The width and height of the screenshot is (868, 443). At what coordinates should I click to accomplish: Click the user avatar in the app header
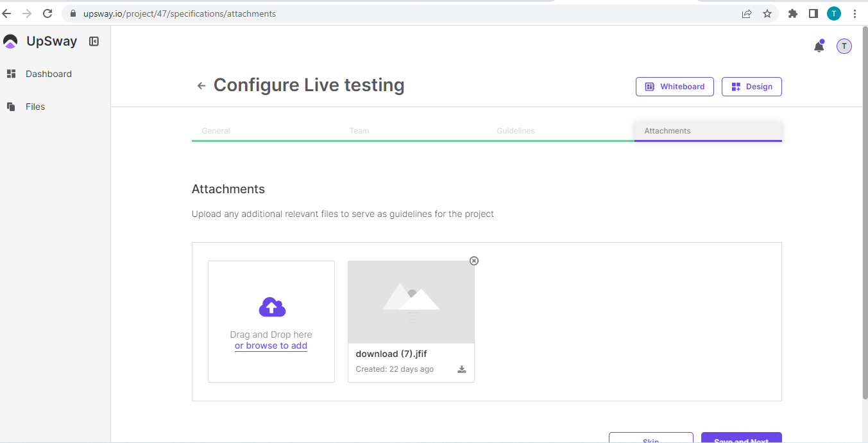(844, 46)
